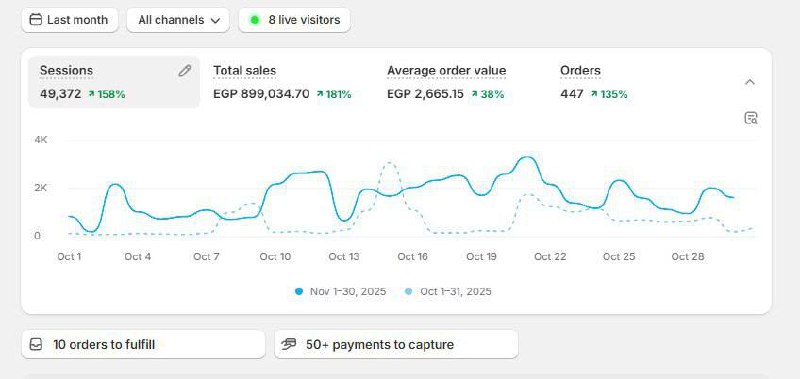
Task: Open 50+ payments to capture
Action: click(396, 344)
